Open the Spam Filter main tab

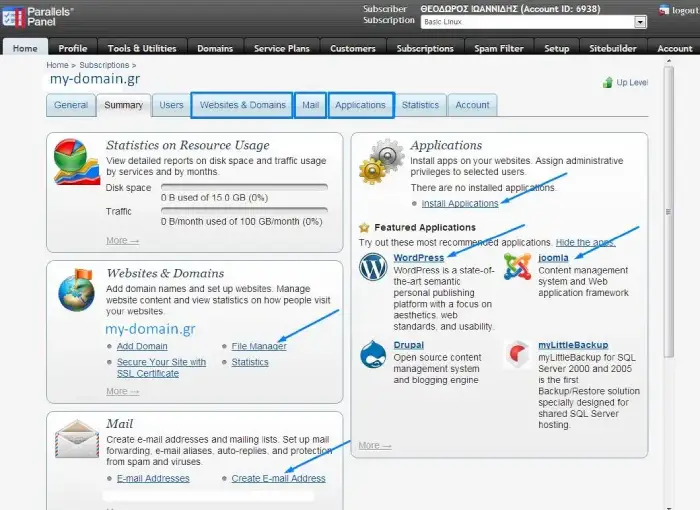pos(499,48)
